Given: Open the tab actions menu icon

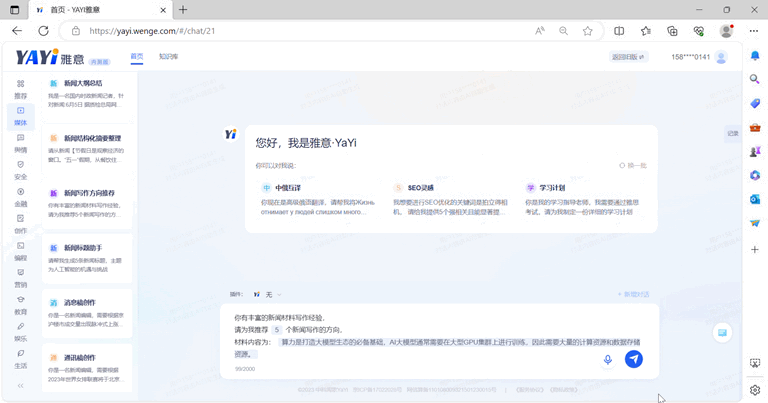Looking at the screenshot, I should 15,10.
